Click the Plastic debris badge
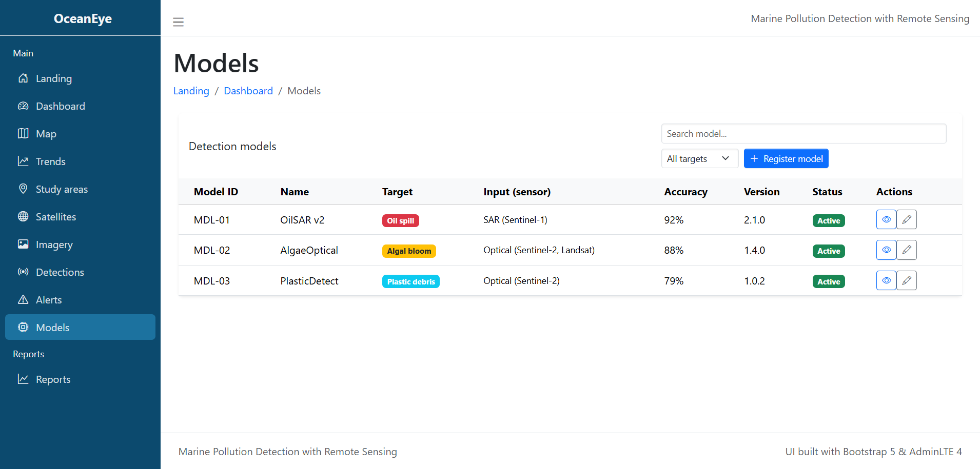Viewport: 980px width, 469px height. (410, 281)
